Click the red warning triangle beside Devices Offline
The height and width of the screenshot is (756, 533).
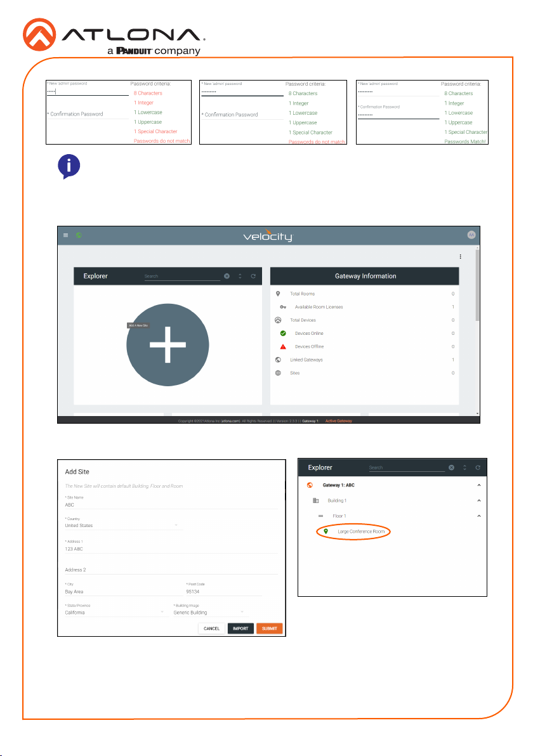[283, 347]
